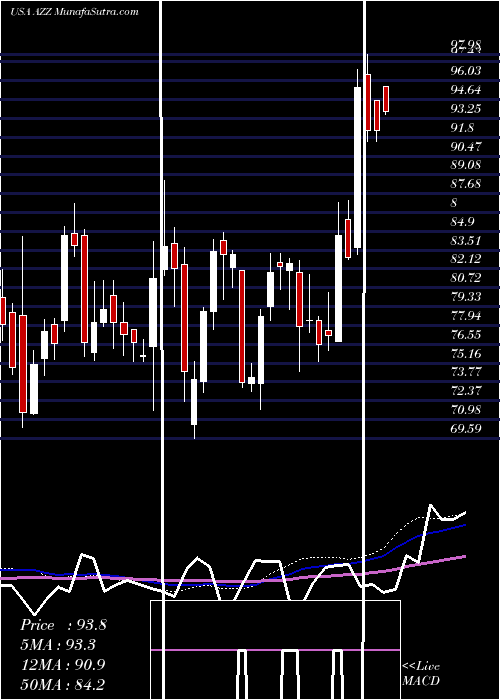This screenshot has width=500, height=700.
Task: Select the tall white breakout candlestick near 94.64
Action: pos(358,167)
